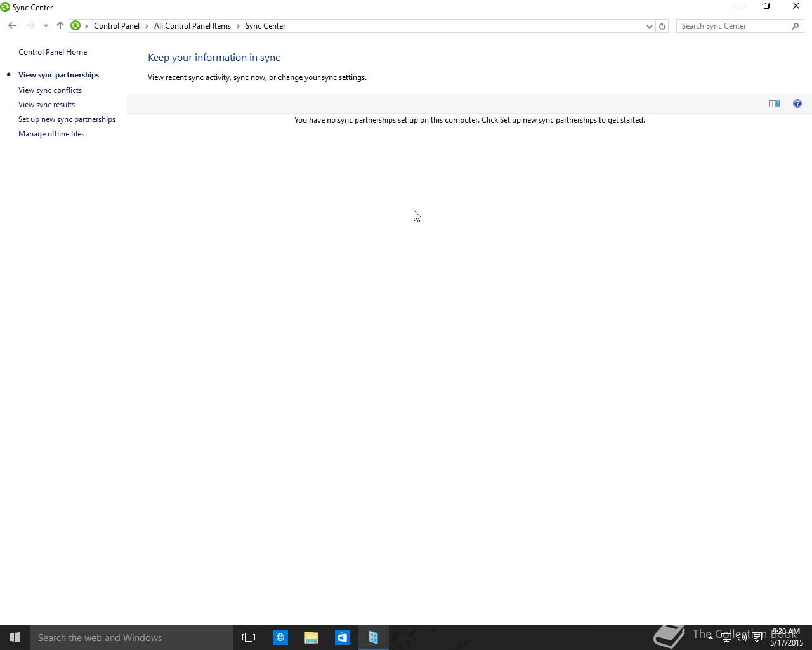Restore down the Sync Center window
812x650 pixels.
coord(767,6)
